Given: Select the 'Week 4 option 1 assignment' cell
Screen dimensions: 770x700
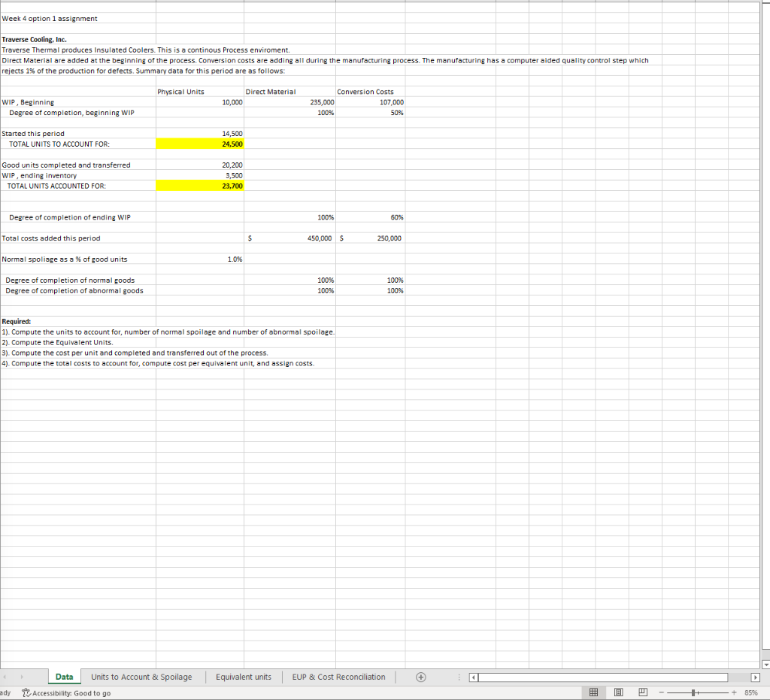Looking at the screenshot, I should pyautogui.click(x=78, y=19).
